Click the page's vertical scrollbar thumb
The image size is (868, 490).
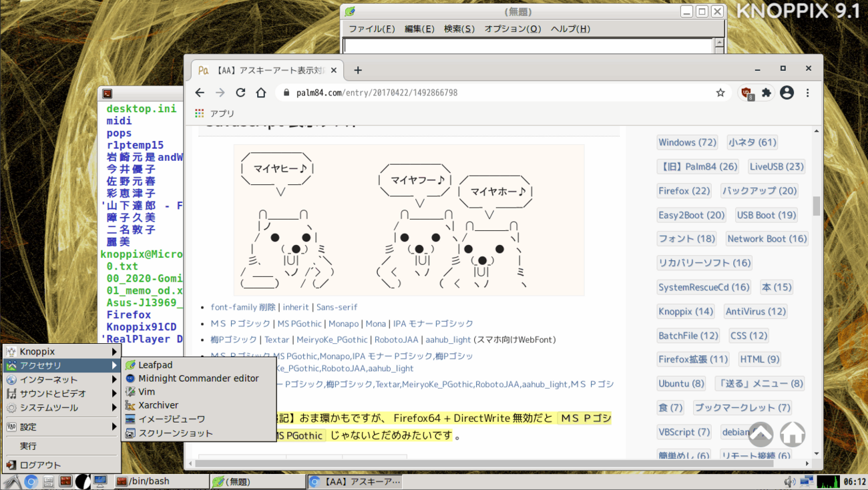coord(816,206)
